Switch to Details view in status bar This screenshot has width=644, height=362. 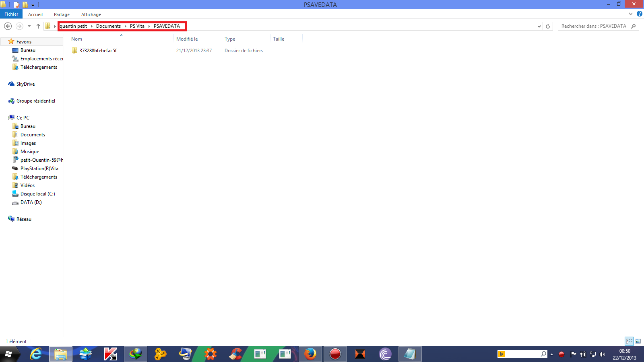coord(629,341)
